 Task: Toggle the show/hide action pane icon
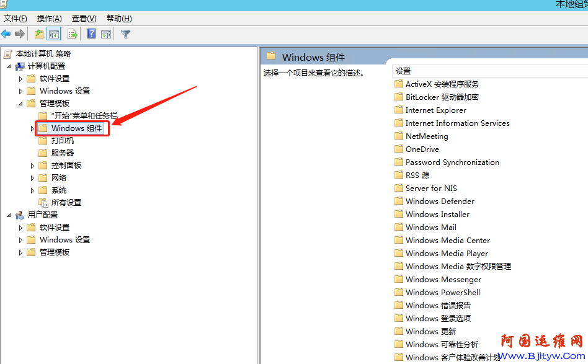point(106,34)
